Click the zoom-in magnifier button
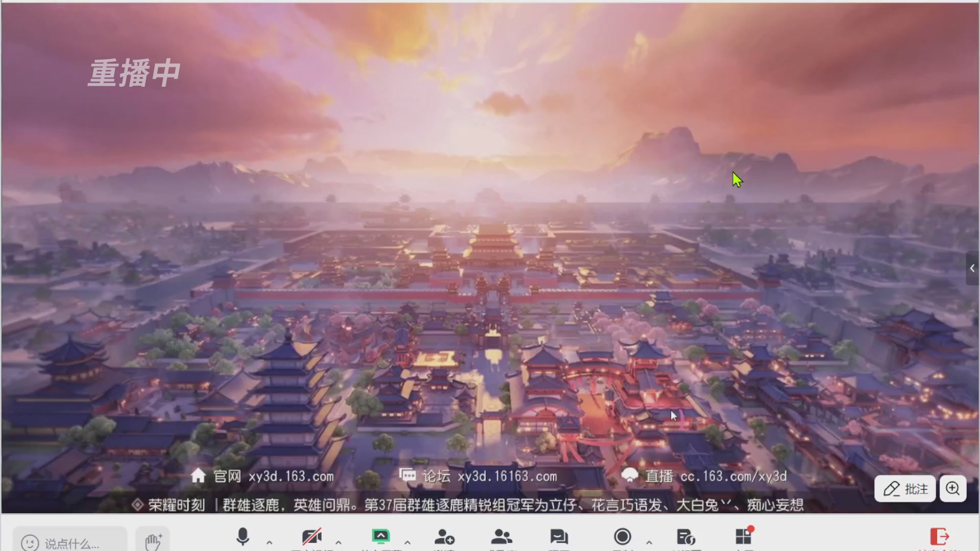Viewport: 980px width, 551px height. 953,489
